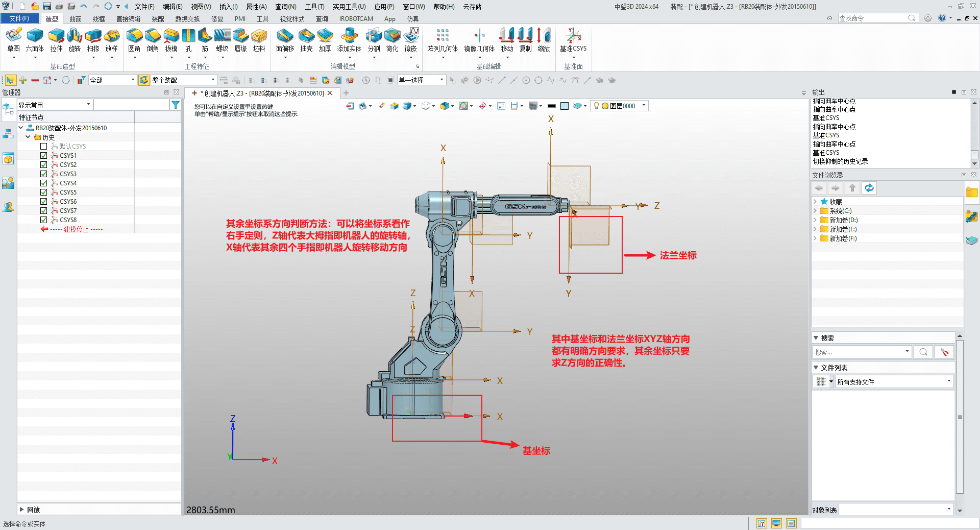Image resolution: width=980 pixels, height=530 pixels.
Task: Click the search magnifier button in file browser
Action: click(x=923, y=352)
